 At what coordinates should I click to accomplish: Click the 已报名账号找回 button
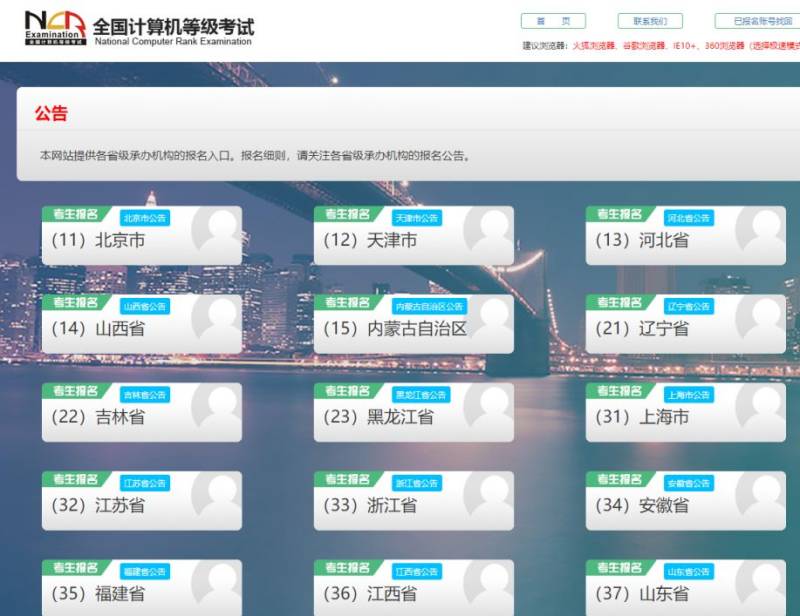pos(758,21)
